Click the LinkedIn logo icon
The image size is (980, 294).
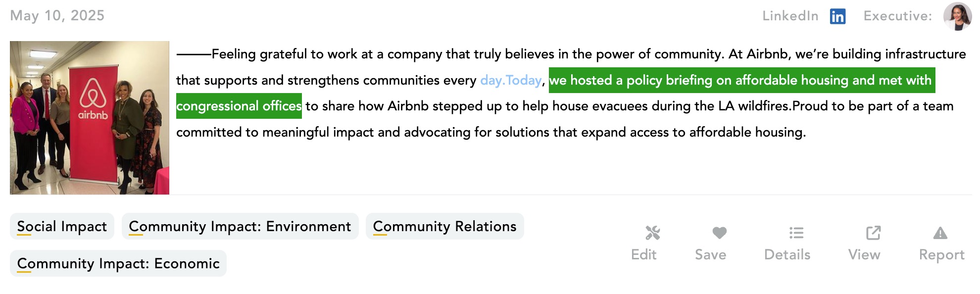click(837, 16)
